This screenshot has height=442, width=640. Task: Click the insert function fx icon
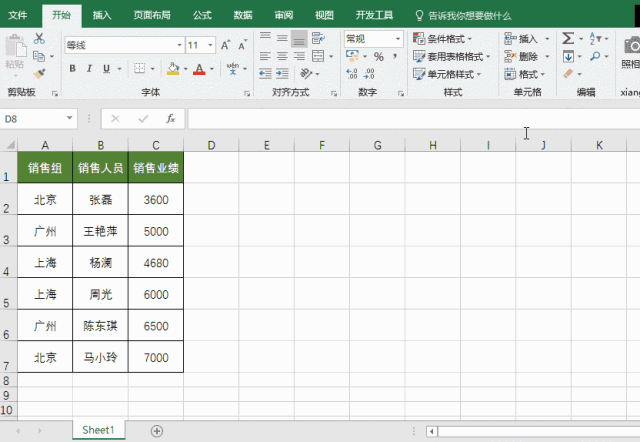pos(171,119)
